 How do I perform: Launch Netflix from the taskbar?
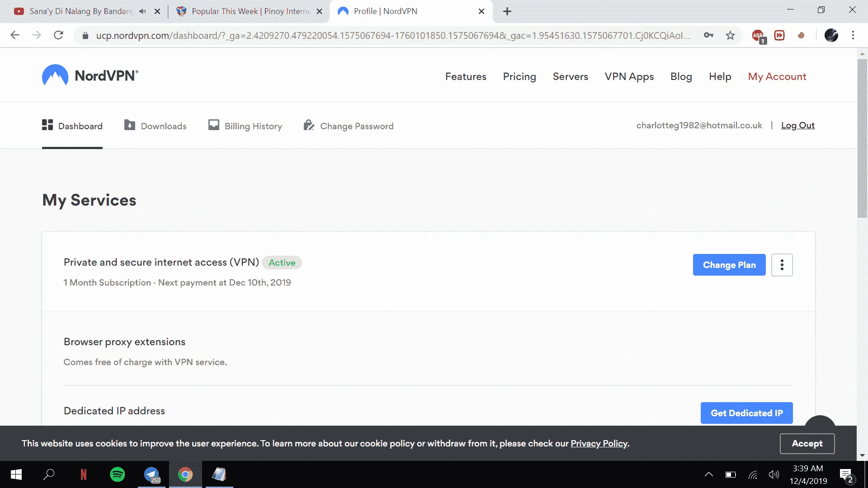click(x=83, y=474)
